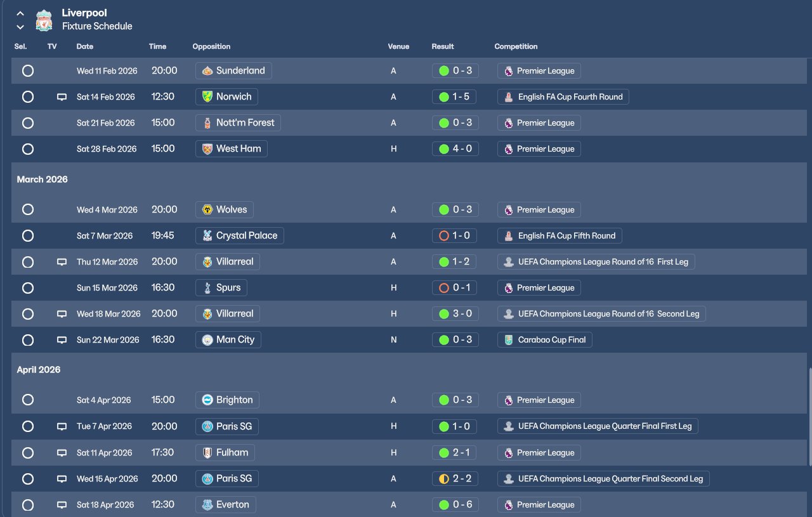Select the Wolves fixture radio button
This screenshot has width=812, height=517.
click(x=28, y=210)
